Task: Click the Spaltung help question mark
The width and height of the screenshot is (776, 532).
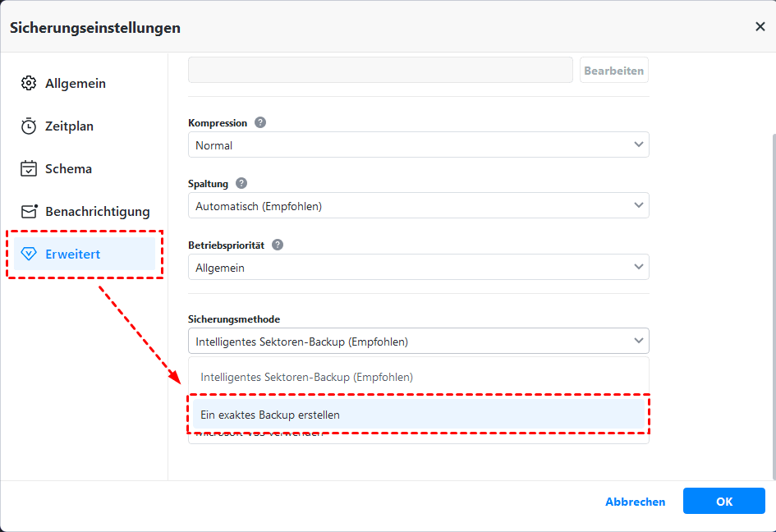Action: pos(241,183)
